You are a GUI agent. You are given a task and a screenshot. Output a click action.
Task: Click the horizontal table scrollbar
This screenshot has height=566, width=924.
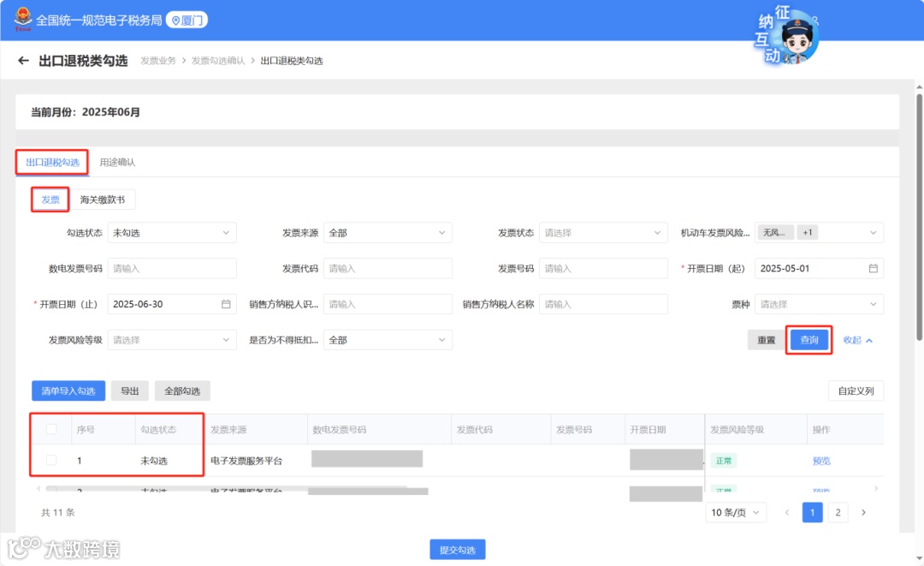pos(227,488)
